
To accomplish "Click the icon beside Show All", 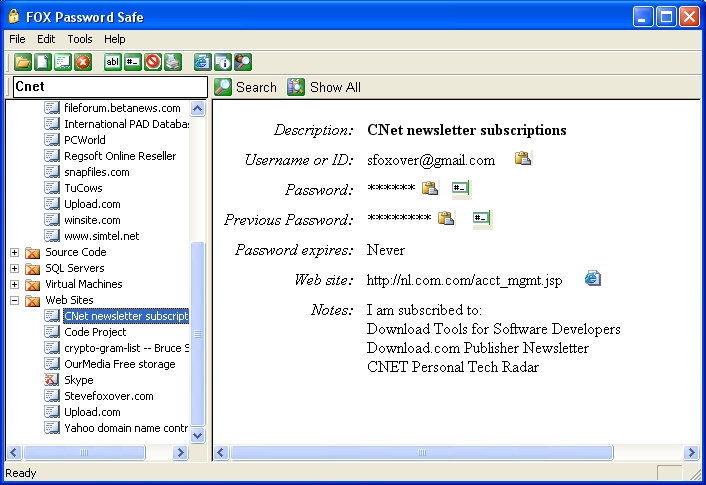I will click(x=296, y=87).
